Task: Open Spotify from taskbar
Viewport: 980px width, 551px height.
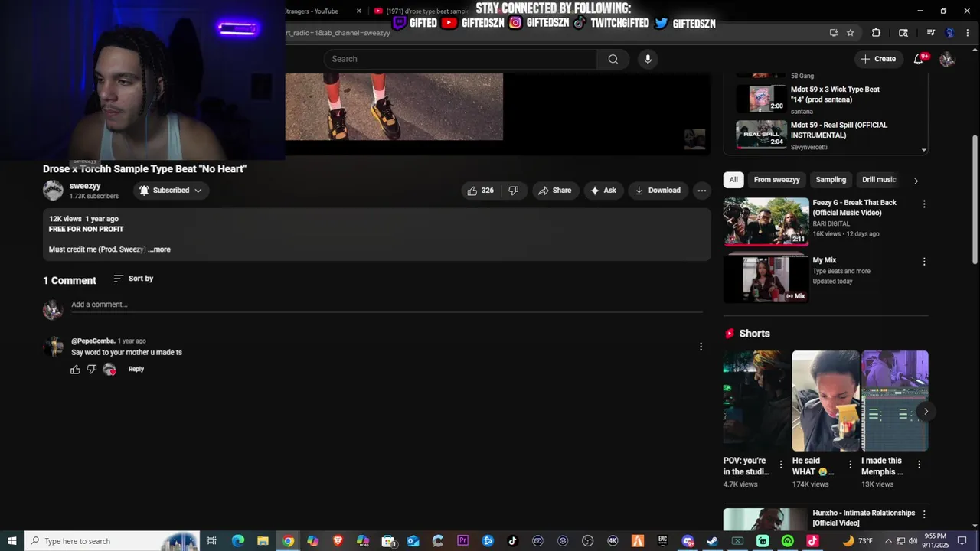Action: [x=788, y=541]
